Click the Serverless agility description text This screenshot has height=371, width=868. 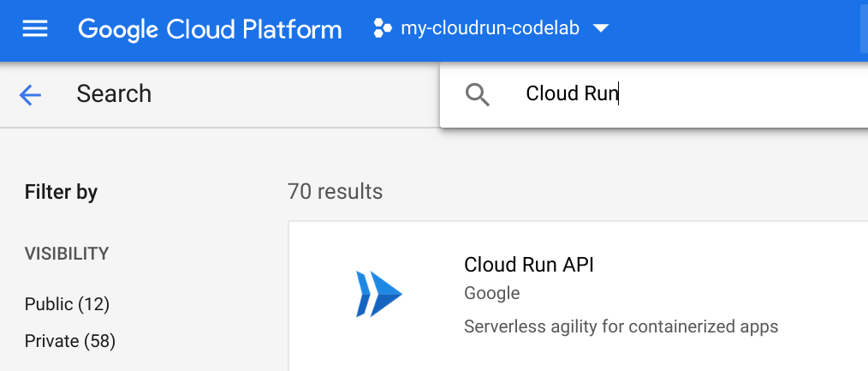pos(621,326)
